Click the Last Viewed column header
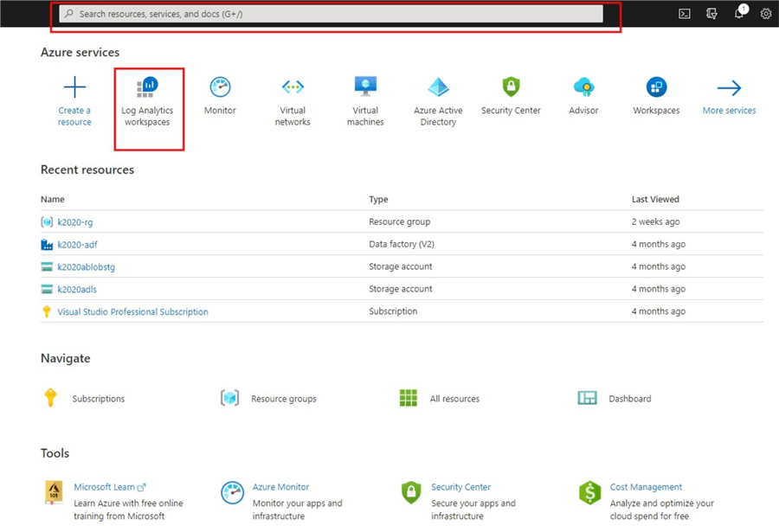This screenshot has width=779, height=532. point(655,199)
